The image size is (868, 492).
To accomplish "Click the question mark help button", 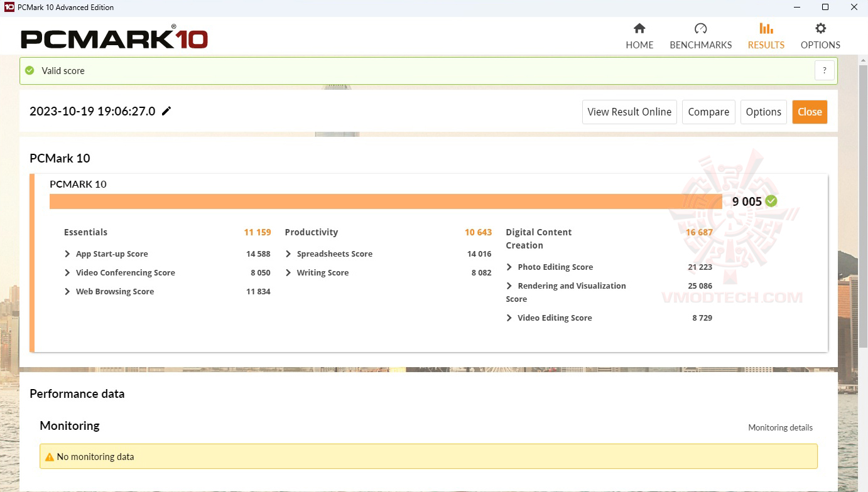I will [825, 70].
